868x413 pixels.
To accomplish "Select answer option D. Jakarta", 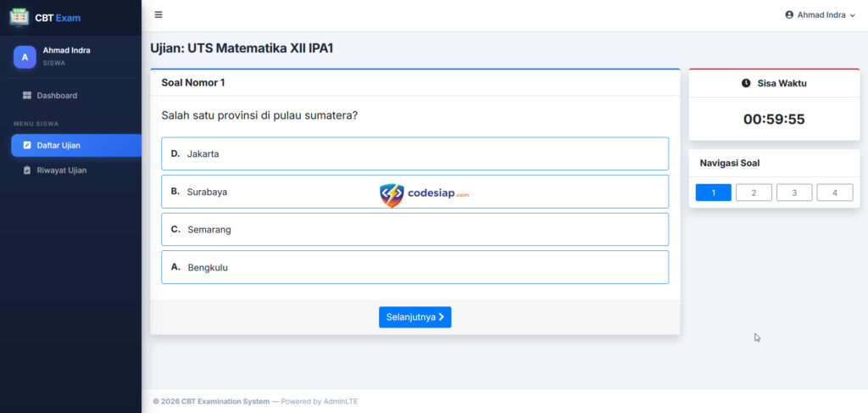I will pos(415,154).
